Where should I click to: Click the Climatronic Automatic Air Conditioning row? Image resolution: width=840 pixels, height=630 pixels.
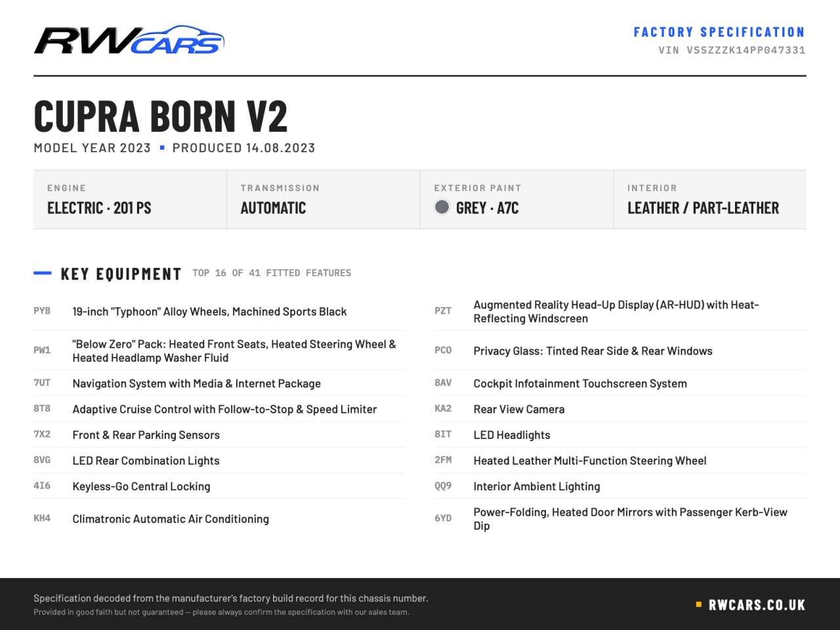tap(219, 518)
